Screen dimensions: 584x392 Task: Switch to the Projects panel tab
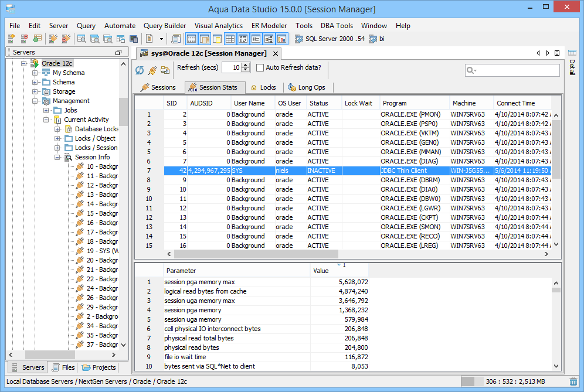click(99, 367)
